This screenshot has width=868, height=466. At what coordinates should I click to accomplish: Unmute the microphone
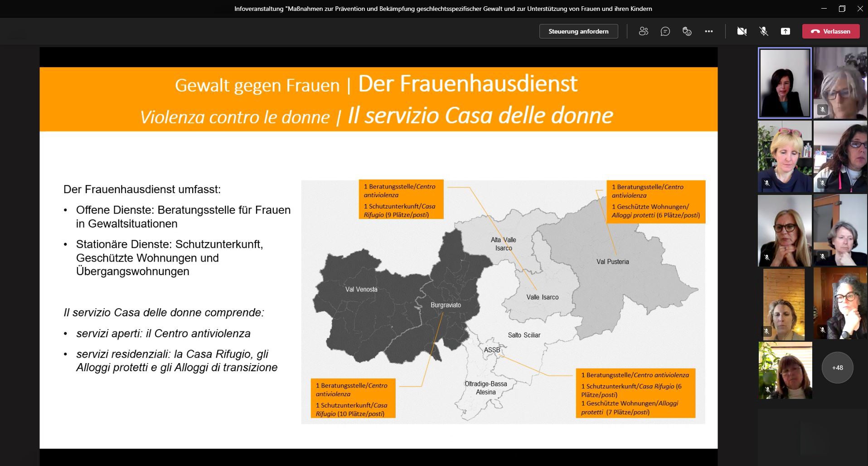763,31
